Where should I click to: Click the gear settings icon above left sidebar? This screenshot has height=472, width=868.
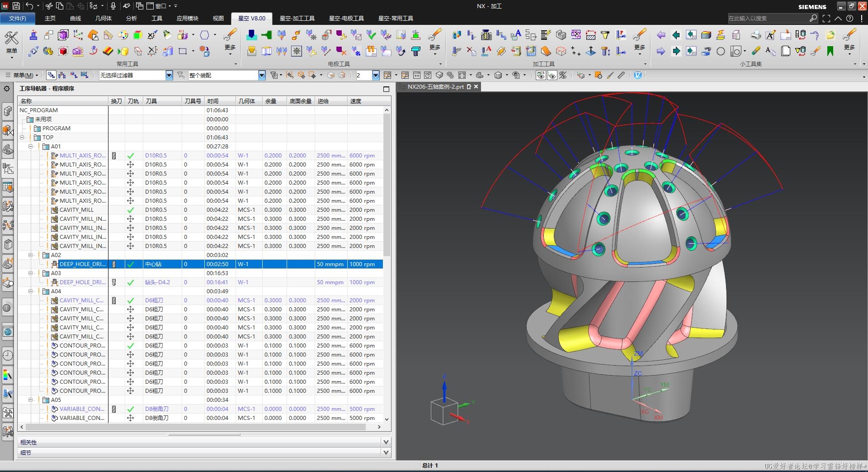(7, 89)
